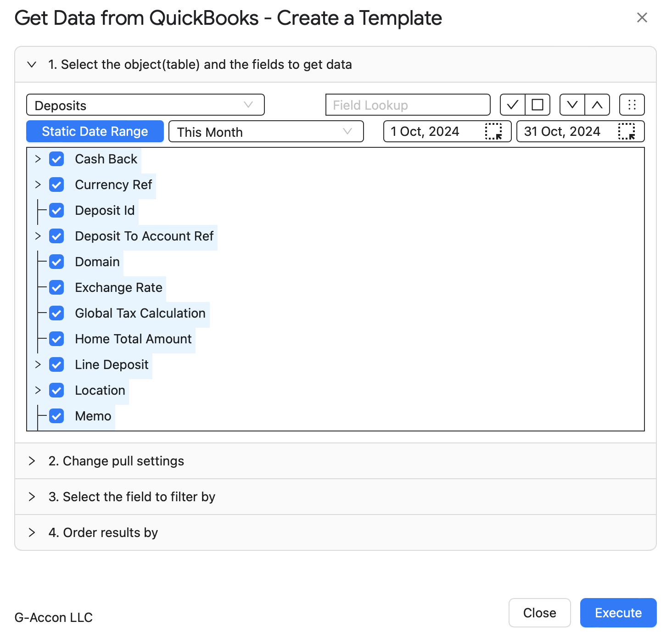Uncheck the Cash Back checkbox

click(x=56, y=159)
